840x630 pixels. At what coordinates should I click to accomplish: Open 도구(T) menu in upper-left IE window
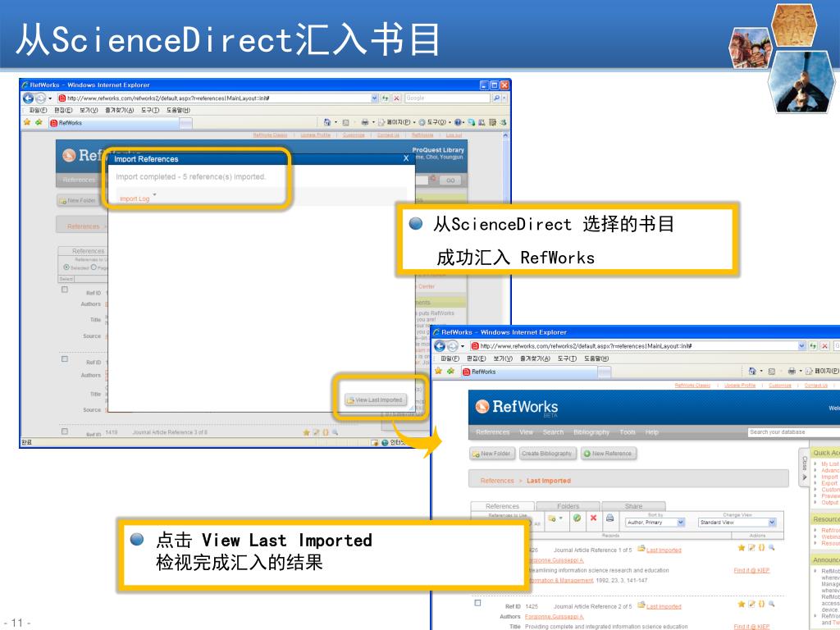(x=150, y=110)
